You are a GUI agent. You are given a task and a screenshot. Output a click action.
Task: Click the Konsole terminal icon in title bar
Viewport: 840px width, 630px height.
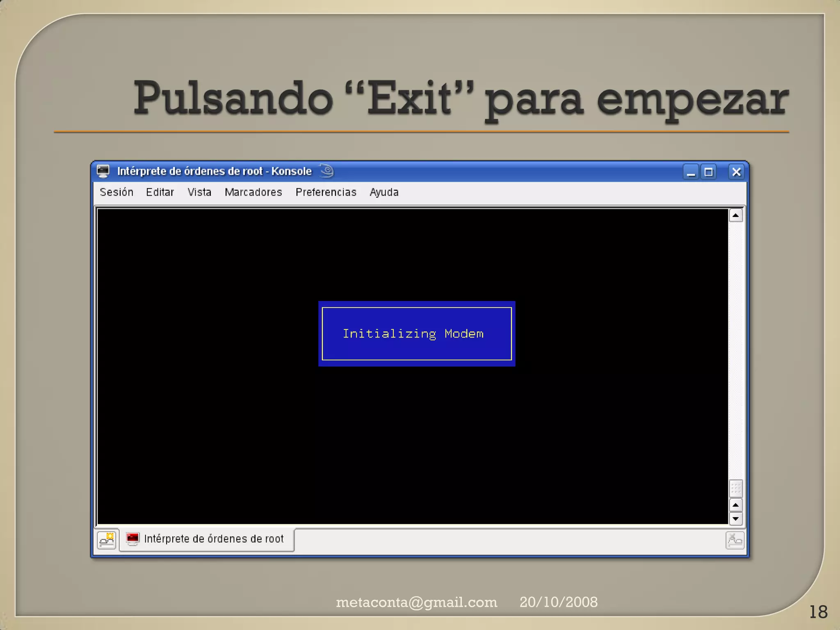coord(103,171)
